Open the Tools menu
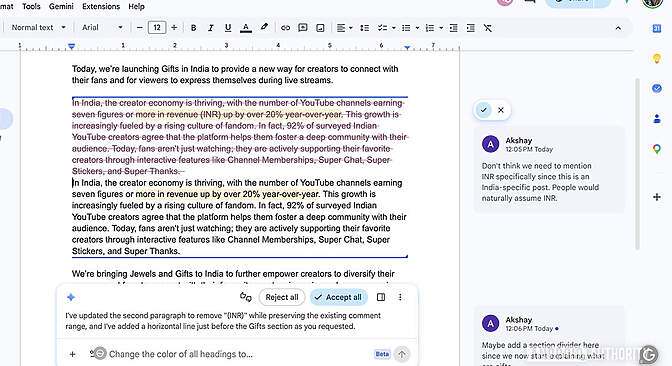This screenshot has height=366, width=672. pos(31,6)
